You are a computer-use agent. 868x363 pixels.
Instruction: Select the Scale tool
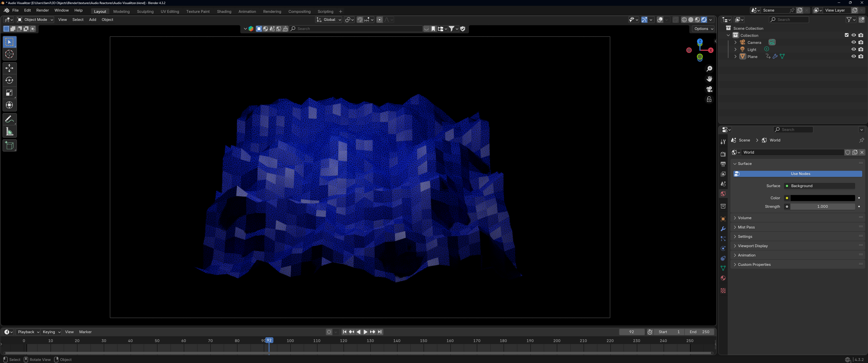(9, 93)
